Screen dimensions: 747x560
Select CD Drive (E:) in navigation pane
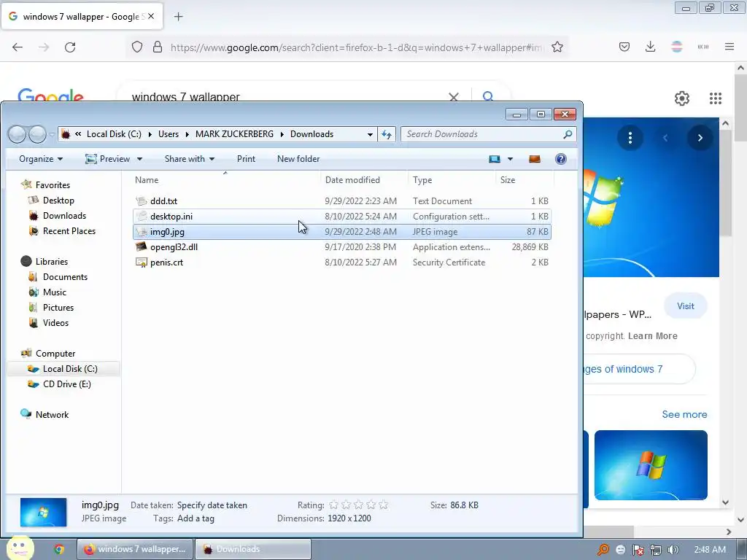[x=66, y=384]
